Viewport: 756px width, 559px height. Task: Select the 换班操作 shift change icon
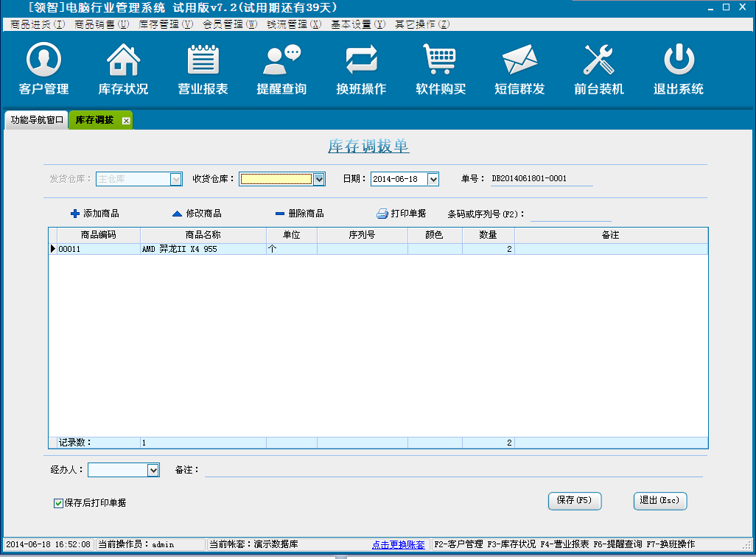(361, 60)
